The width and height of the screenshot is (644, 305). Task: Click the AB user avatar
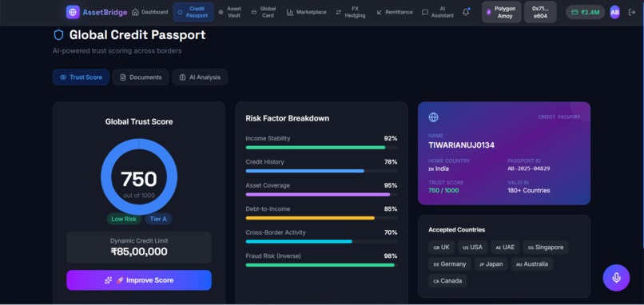614,12
